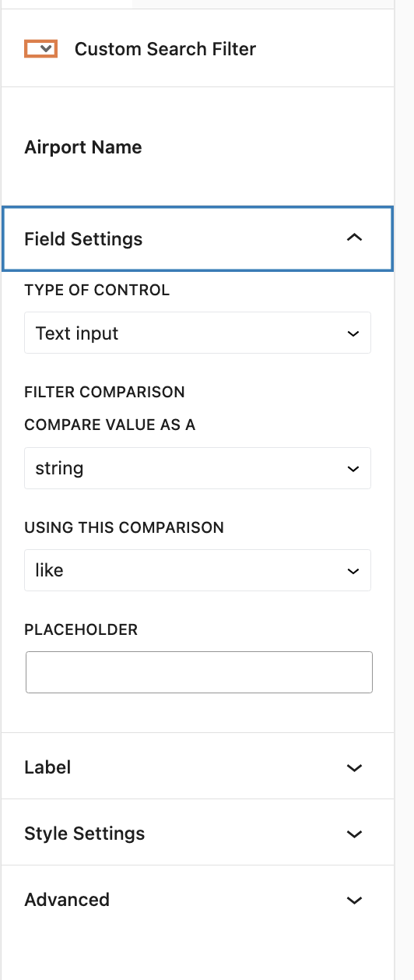The image size is (414, 980).
Task: Click the orange Custom Search Filter block icon
Action: tap(40, 49)
